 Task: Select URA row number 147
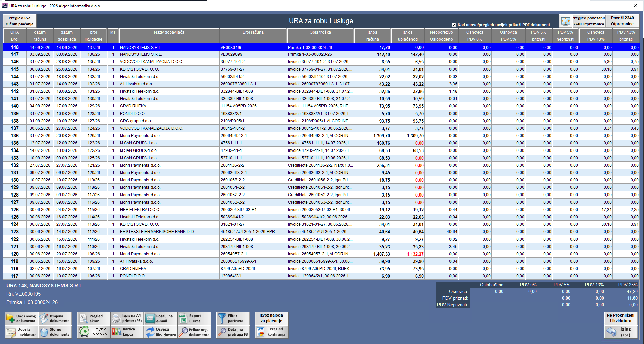(x=15, y=54)
